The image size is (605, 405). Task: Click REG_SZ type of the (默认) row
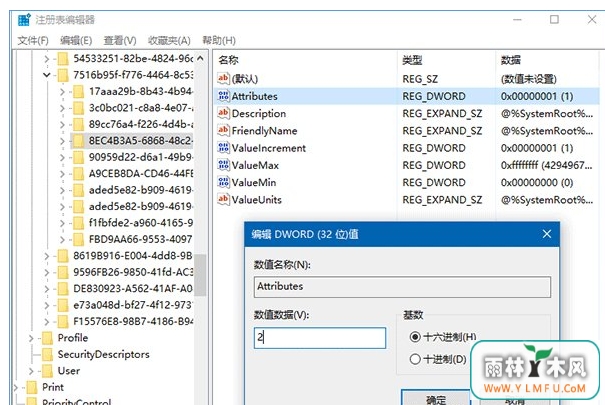(x=420, y=79)
